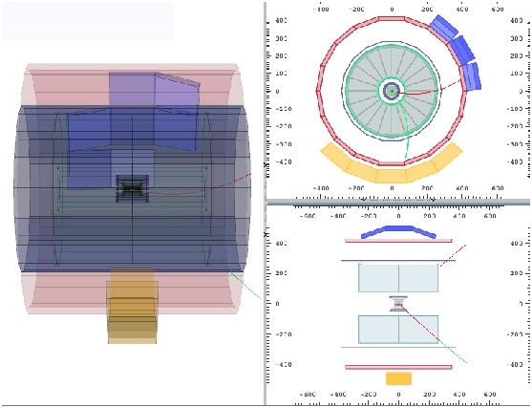Click the vertical divider between 3D and projections
The width and height of the screenshot is (532, 408).
pyautogui.click(x=265, y=204)
